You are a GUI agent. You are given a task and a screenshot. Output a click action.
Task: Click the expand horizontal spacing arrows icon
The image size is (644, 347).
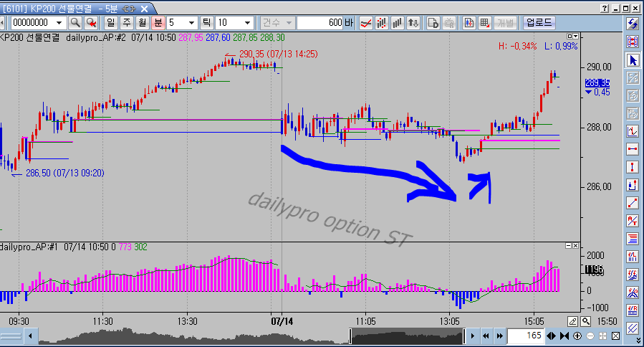coord(551,336)
